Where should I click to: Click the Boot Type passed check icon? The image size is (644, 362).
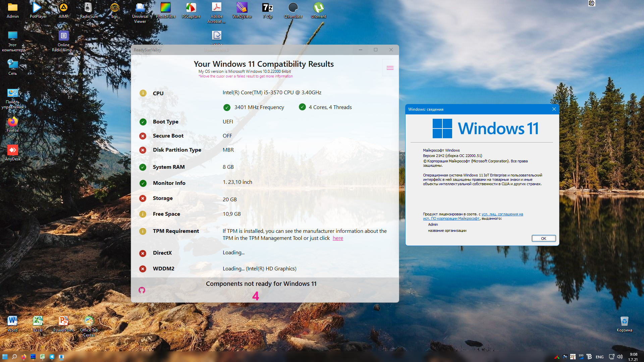coord(143,122)
